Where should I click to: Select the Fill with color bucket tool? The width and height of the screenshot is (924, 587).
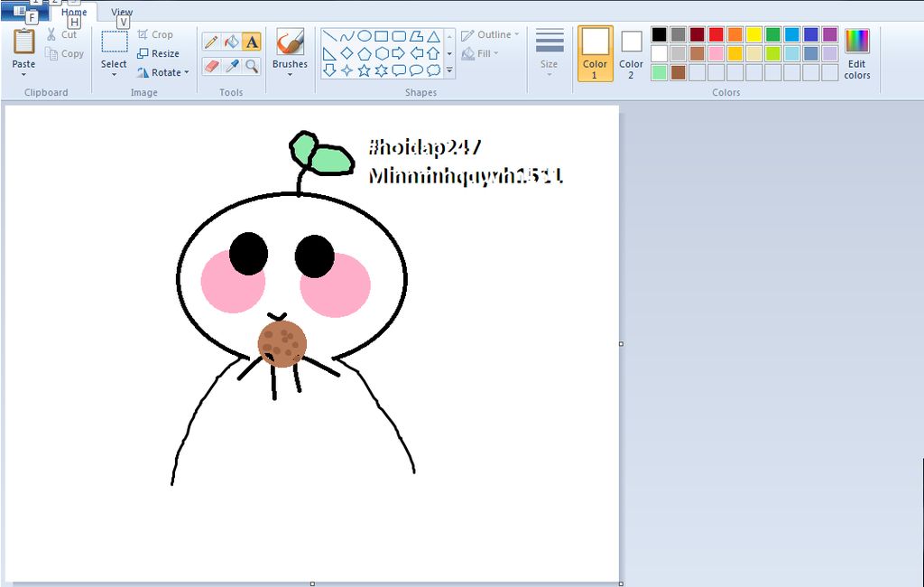(x=232, y=42)
